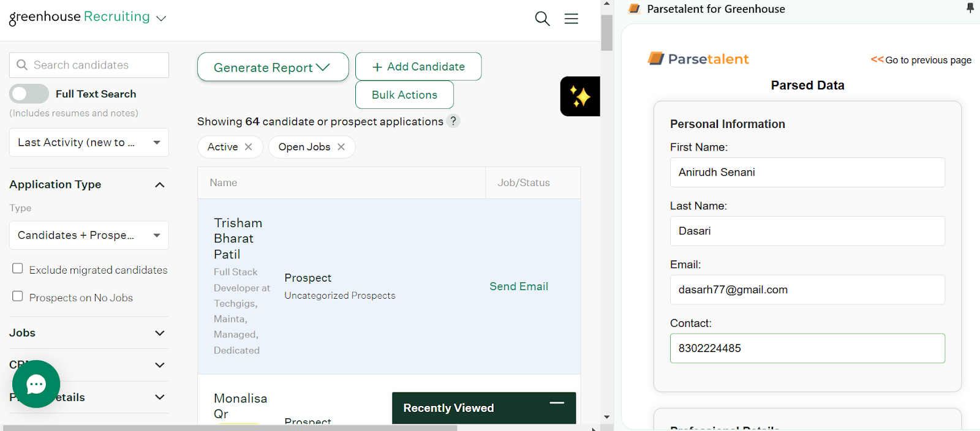Screen dimensions: 980x431
Task: Edit the Last Name field
Action: coord(807,231)
